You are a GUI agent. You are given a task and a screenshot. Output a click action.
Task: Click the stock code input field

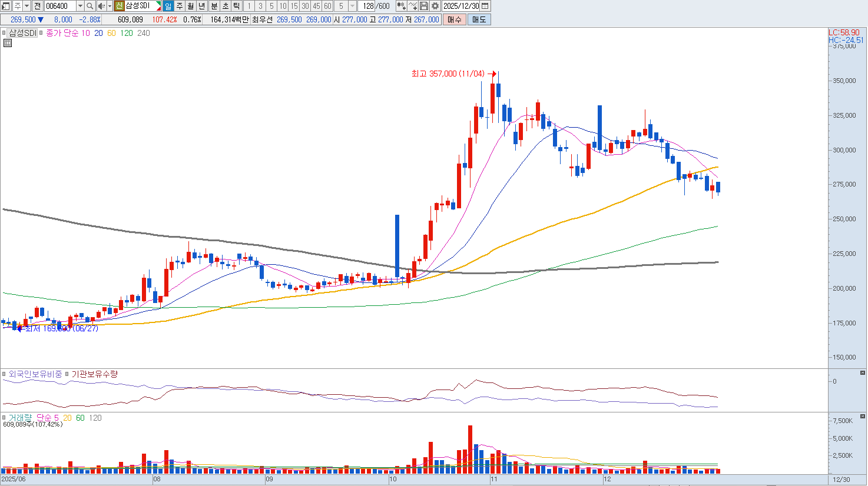click(60, 6)
